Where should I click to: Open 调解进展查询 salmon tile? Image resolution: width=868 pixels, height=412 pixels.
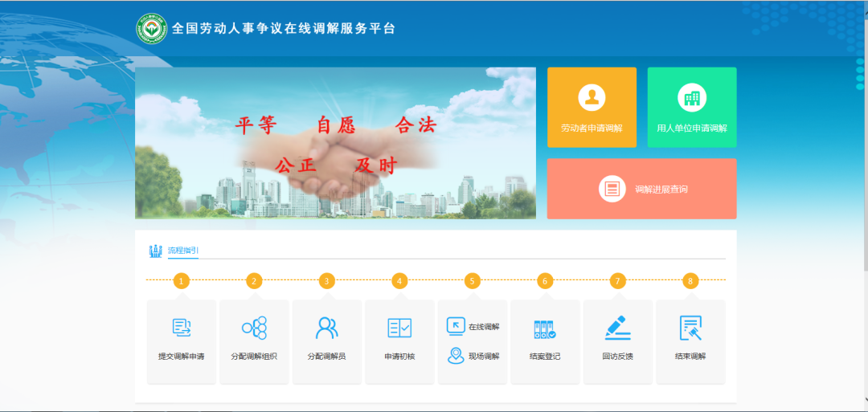(x=642, y=189)
